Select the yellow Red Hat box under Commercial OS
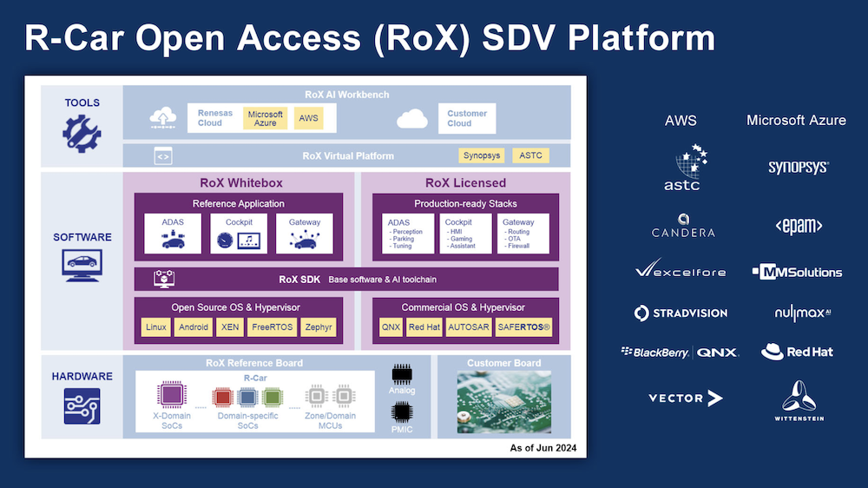Viewport: 868px width, 488px height. (x=424, y=327)
